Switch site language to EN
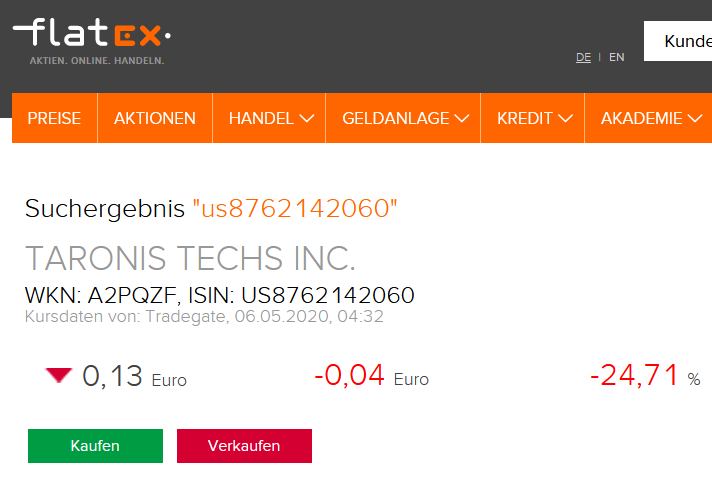Screen dimensions: 712x480 (616, 57)
